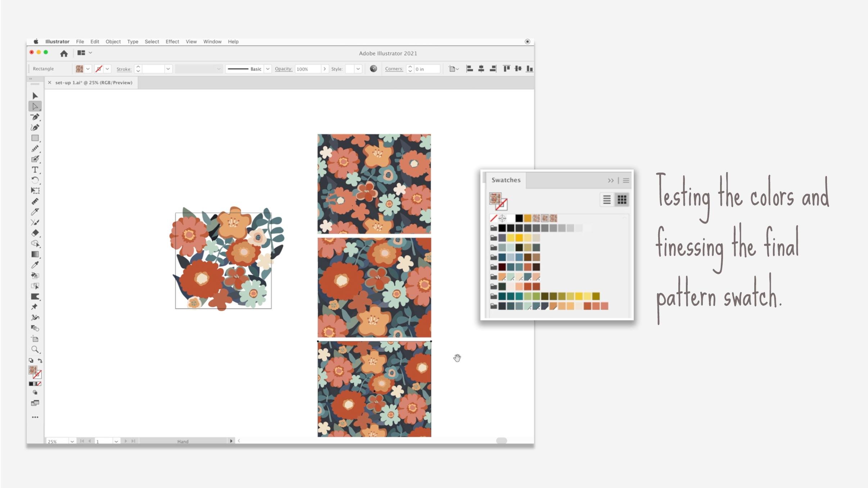
Task: Click the Corners label link
Action: click(394, 69)
